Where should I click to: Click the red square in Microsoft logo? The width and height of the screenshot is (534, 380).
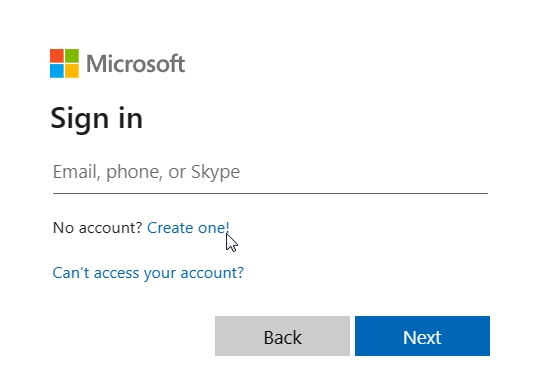tap(57, 56)
